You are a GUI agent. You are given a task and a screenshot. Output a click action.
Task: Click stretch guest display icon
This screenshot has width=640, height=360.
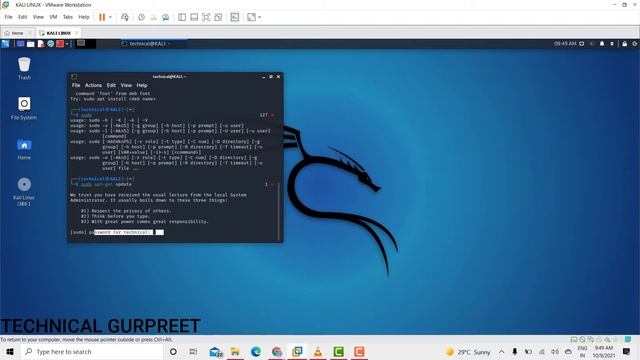point(251,17)
